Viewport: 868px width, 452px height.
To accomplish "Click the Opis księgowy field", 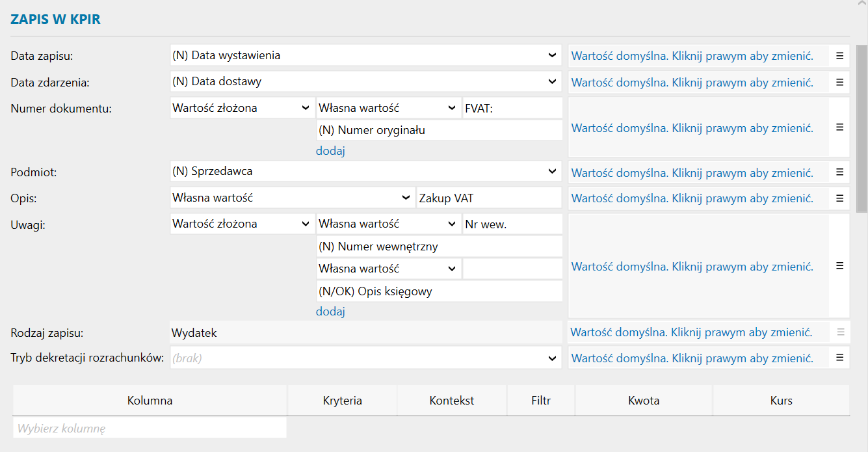I will tap(440, 291).
